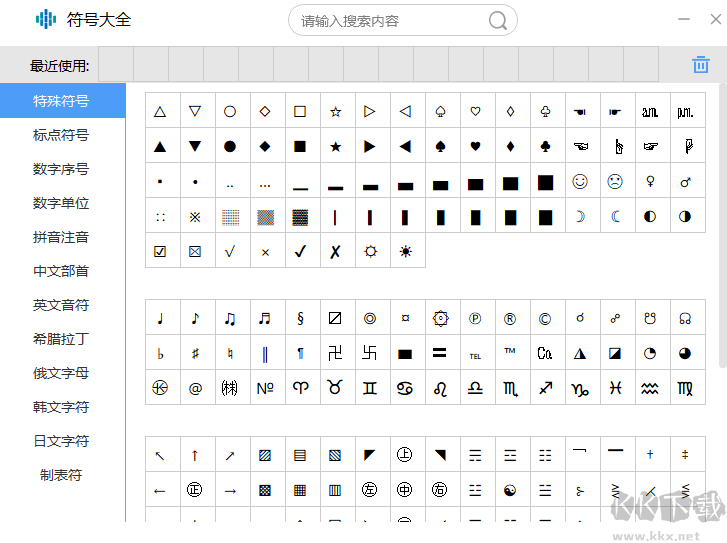Click the vertical scrollbar of symbol list
The width and height of the screenshot is (727, 543).
coord(722,225)
